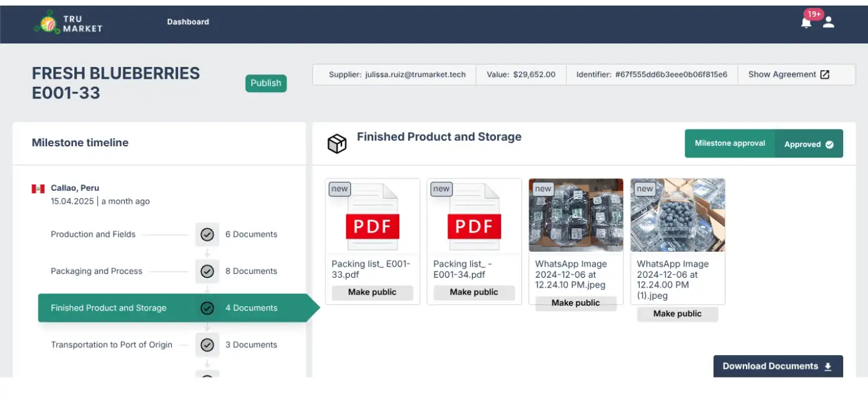Toggle the Approved milestone status
868x398 pixels.
808,144
